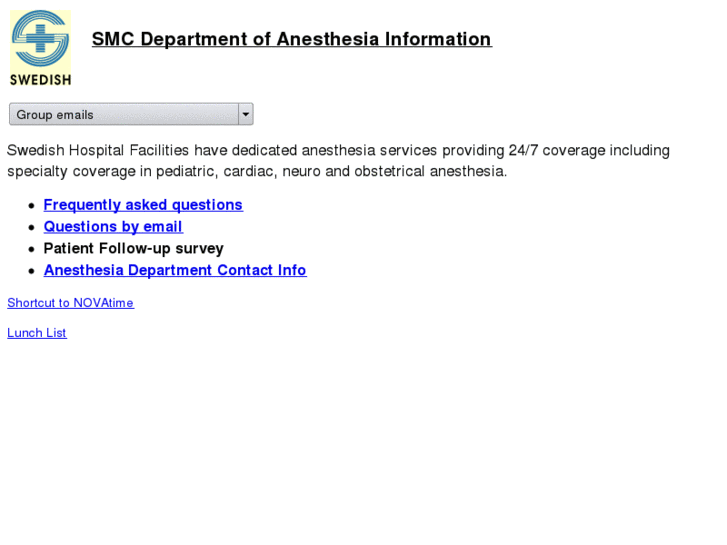Open the SMC Department of Anesthesia Information heading link
The image size is (727, 545).
pyautogui.click(x=291, y=39)
